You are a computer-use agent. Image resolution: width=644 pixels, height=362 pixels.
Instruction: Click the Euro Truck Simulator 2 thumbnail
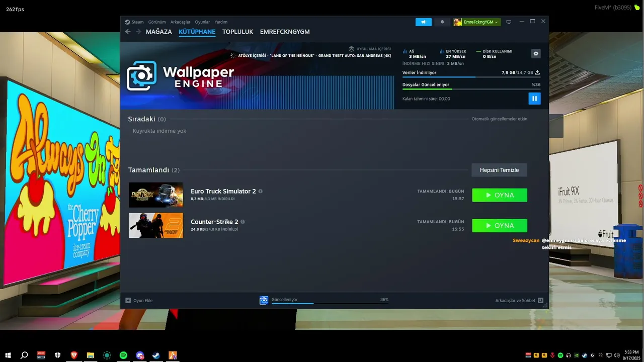coord(156,195)
